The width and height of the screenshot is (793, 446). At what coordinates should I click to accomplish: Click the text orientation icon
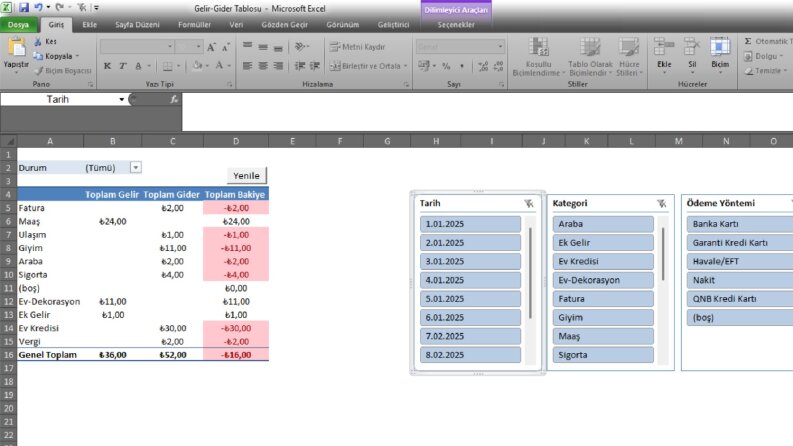coord(301,47)
